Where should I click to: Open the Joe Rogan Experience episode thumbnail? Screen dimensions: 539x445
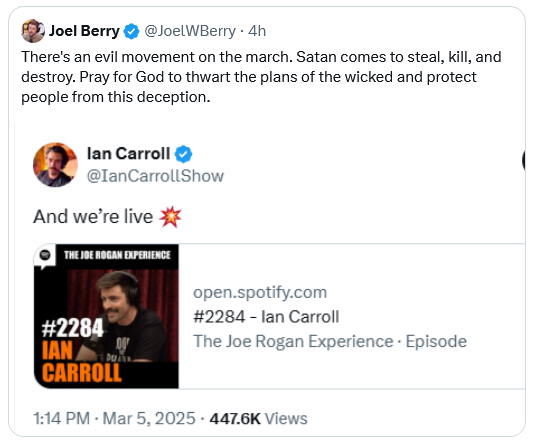click(106, 316)
